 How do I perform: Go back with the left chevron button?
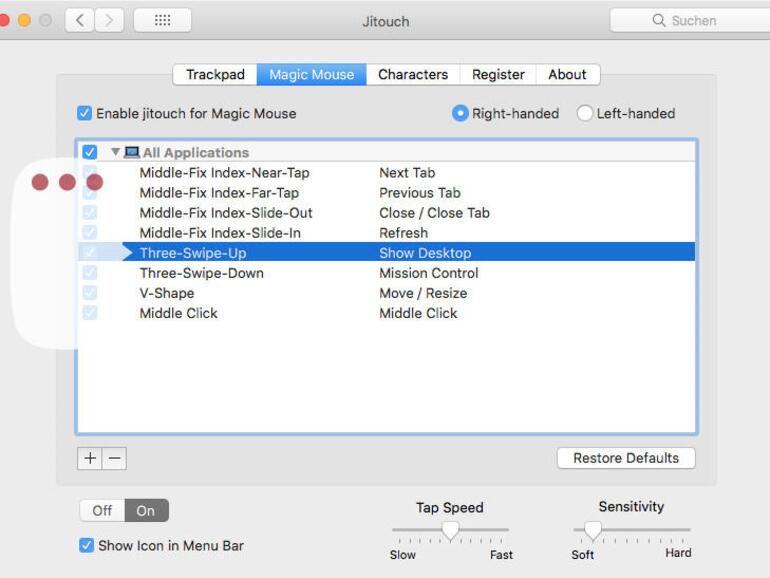[x=80, y=21]
